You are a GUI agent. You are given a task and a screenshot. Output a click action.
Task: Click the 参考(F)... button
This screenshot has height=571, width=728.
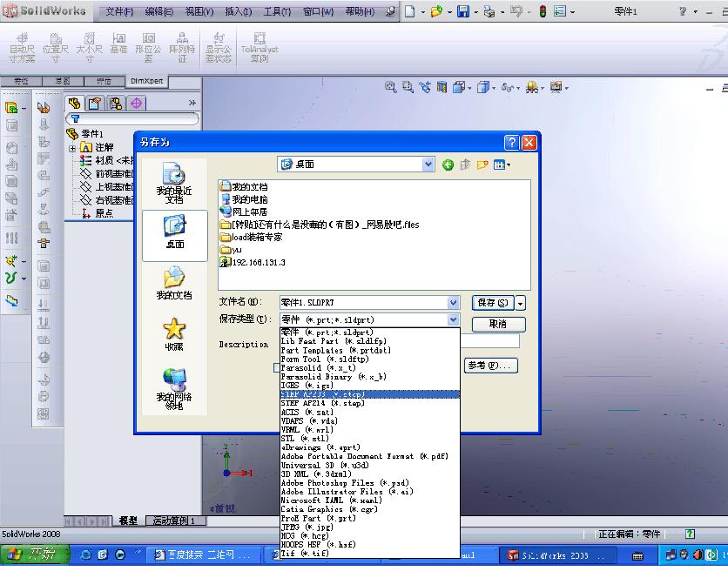coord(490,366)
